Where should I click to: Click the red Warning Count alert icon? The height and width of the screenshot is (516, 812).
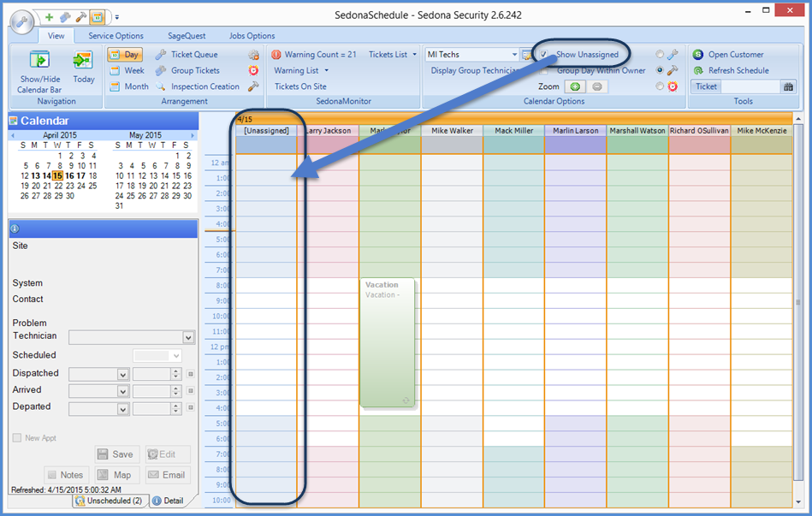(x=276, y=55)
